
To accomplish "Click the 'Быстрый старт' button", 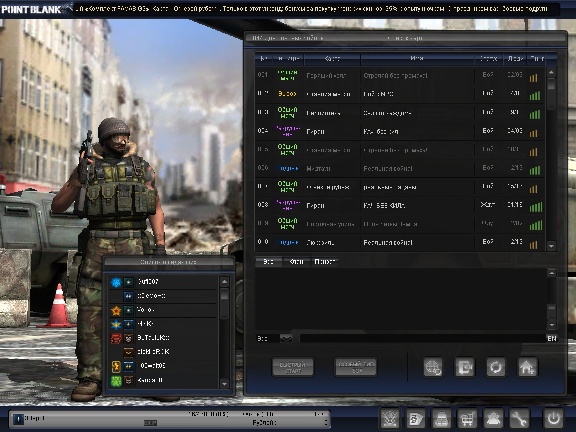I will click(293, 367).
